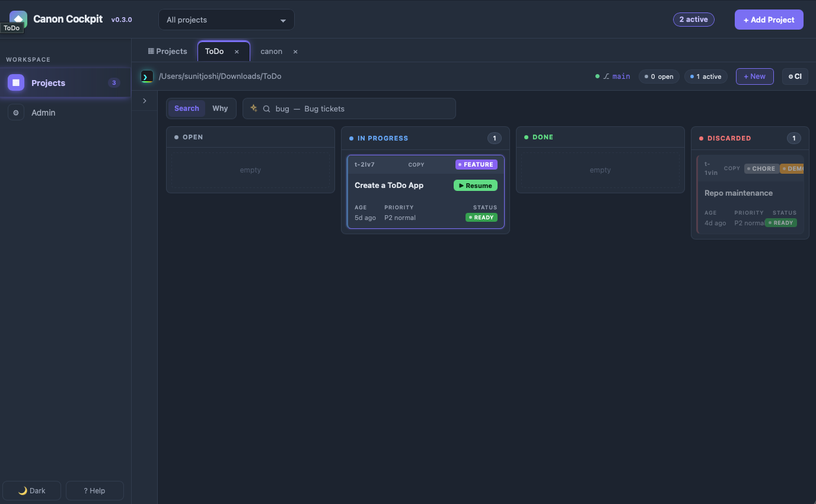Screen dimensions: 816x504
Task: Close the ToDo tab
Action: click(237, 52)
